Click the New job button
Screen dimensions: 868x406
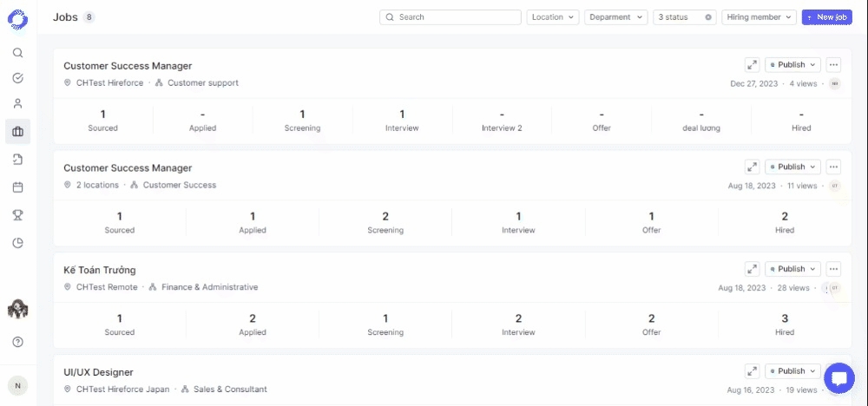coord(826,17)
